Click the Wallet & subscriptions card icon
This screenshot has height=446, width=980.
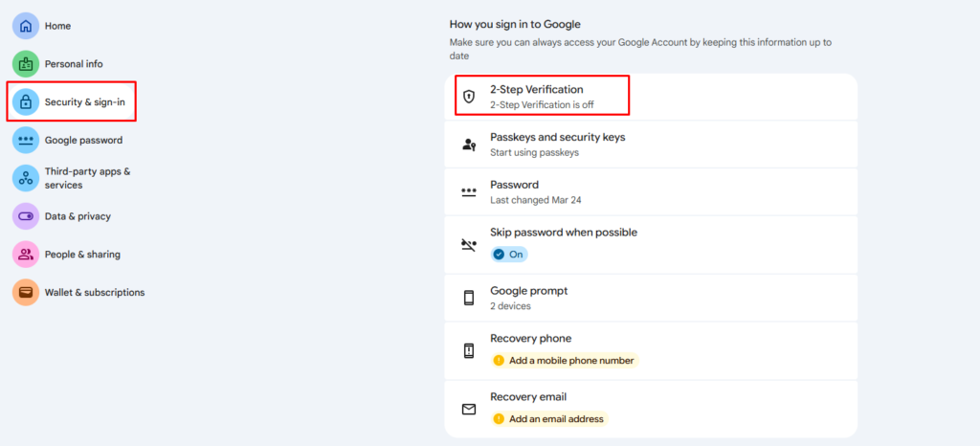coord(26,292)
